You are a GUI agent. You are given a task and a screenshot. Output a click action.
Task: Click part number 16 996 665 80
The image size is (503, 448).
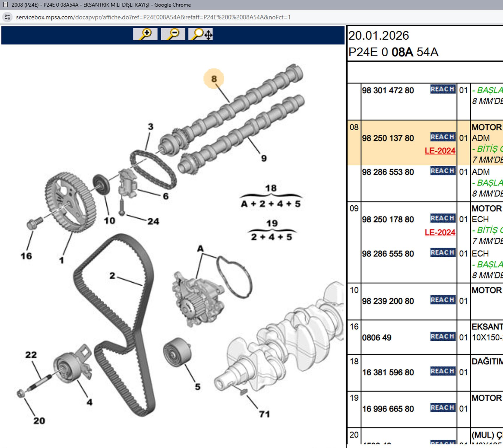(x=388, y=409)
